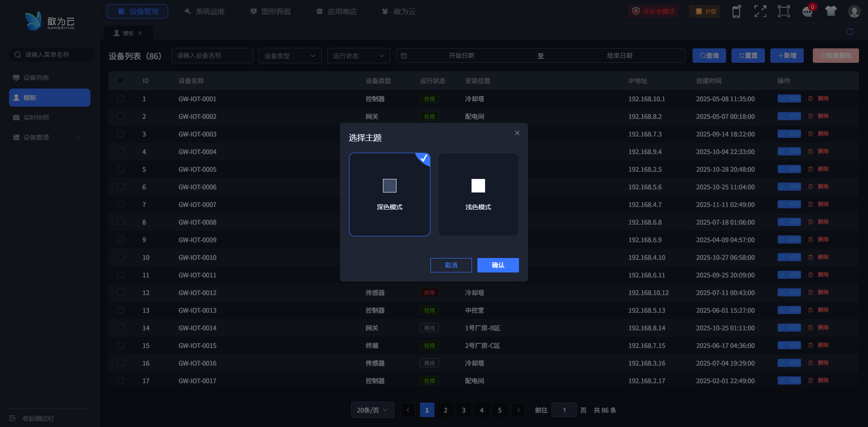Viewport: 868px width, 427px height.
Task: Check the row checkbox for GW-IOT-0015
Action: click(121, 345)
